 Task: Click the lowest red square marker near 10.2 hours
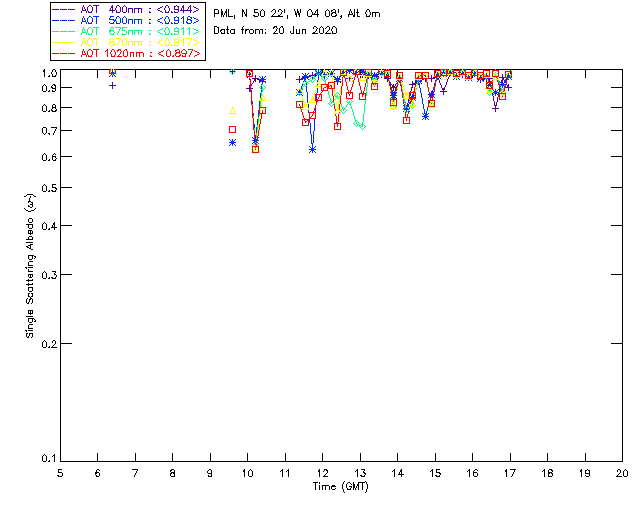tap(255, 149)
